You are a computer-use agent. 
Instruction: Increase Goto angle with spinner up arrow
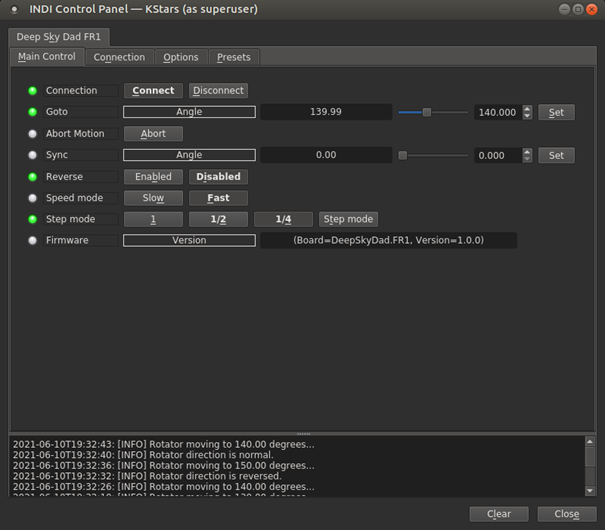(527, 109)
